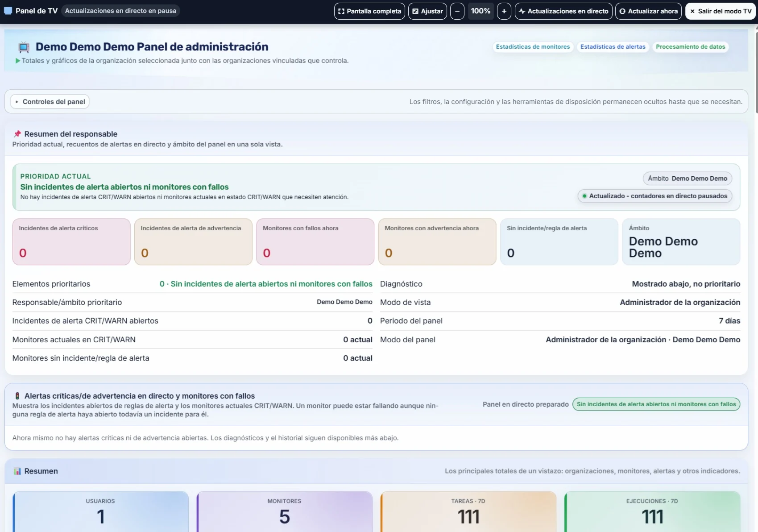Viewport: 758px width, 532px height.
Task: Select the Monitores con advertencia ahora card
Action: click(x=437, y=242)
